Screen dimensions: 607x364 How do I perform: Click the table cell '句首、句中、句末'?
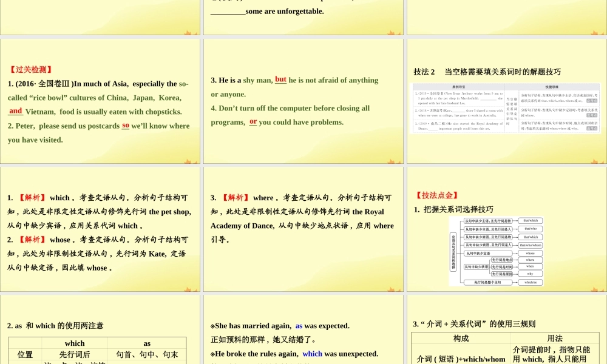[147, 354]
